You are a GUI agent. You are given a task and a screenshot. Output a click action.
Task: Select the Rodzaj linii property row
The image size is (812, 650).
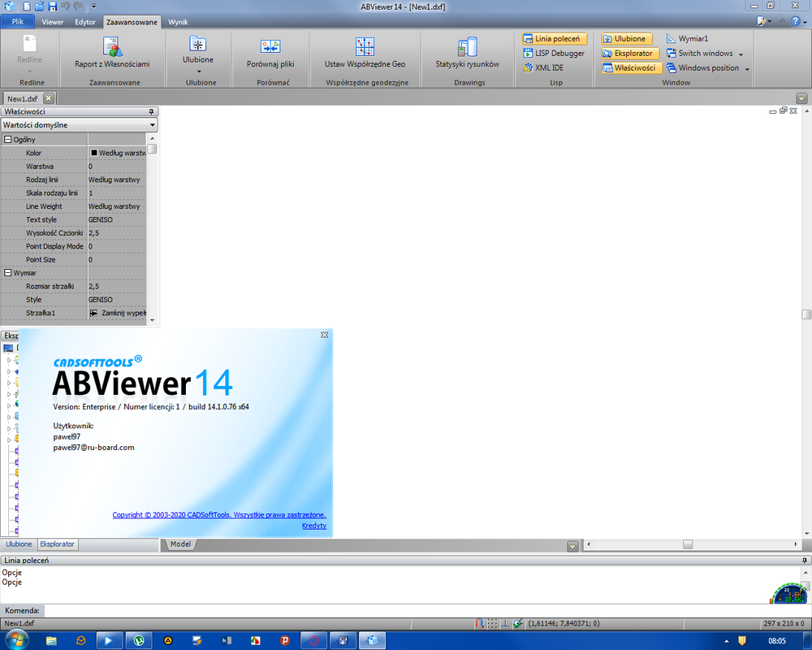point(74,180)
